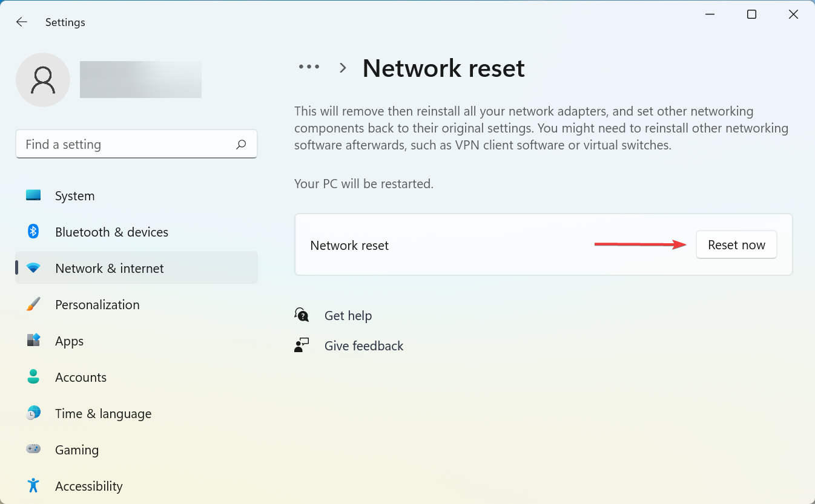Screen dimensions: 815x504
Task: Open Bluetooth & devices via its icon
Action: pyautogui.click(x=33, y=232)
